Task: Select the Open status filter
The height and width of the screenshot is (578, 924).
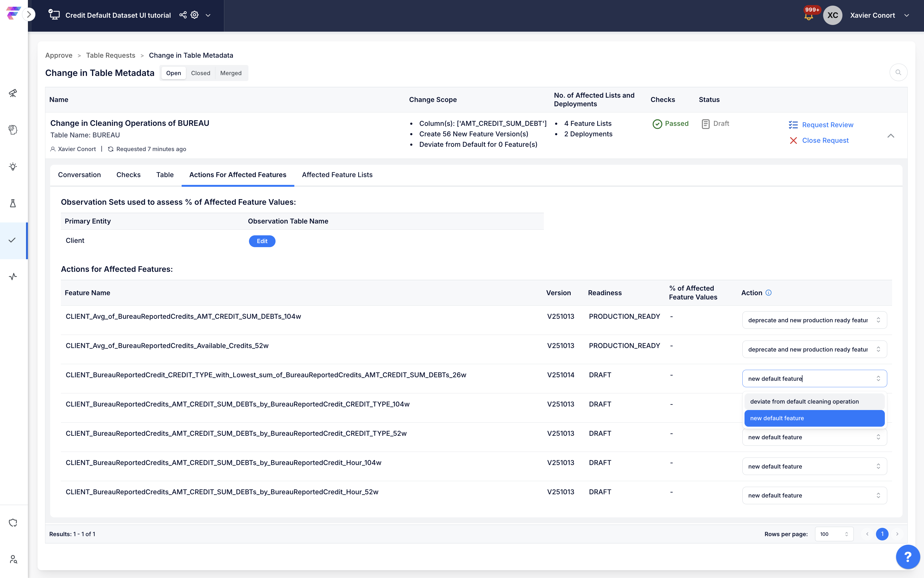Action: [174, 73]
